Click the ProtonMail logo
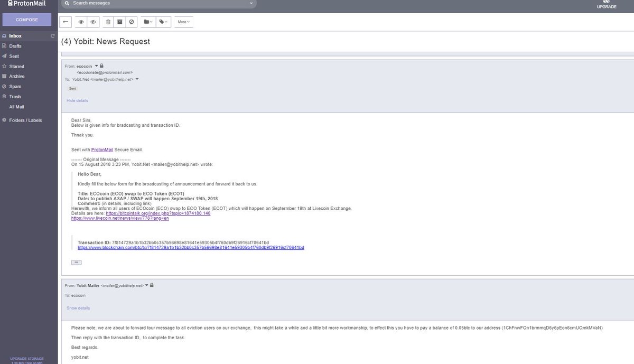Screen dimensions: 634x364 pos(26,3)
